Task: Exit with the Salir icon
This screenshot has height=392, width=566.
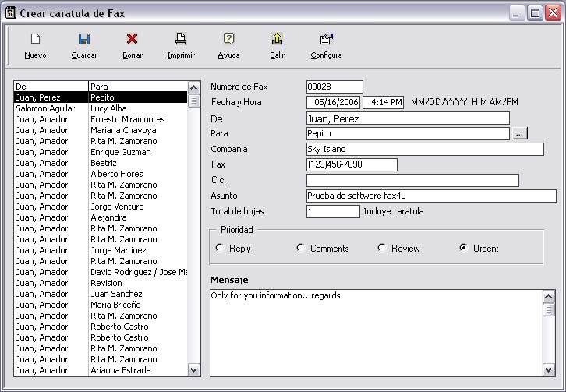Action: pos(278,39)
